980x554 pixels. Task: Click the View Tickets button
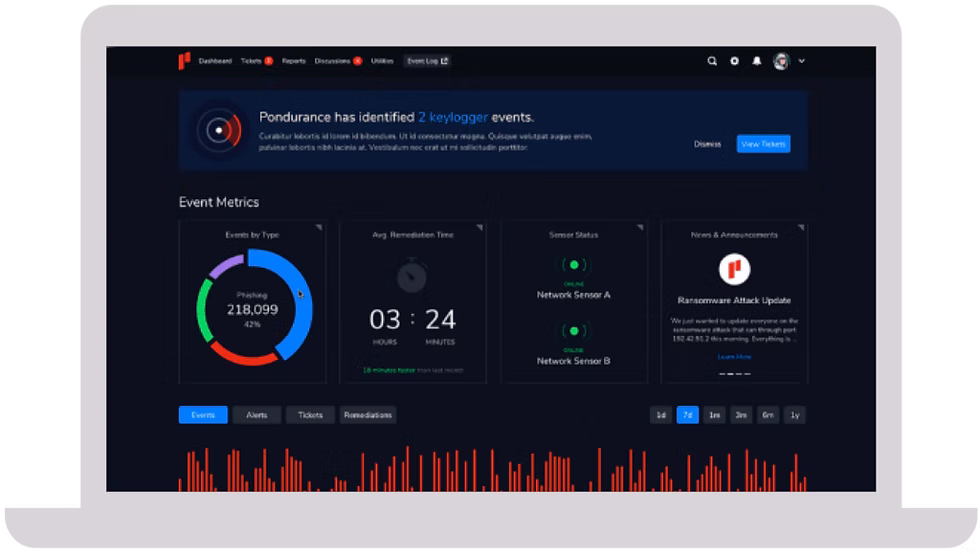[x=763, y=144]
